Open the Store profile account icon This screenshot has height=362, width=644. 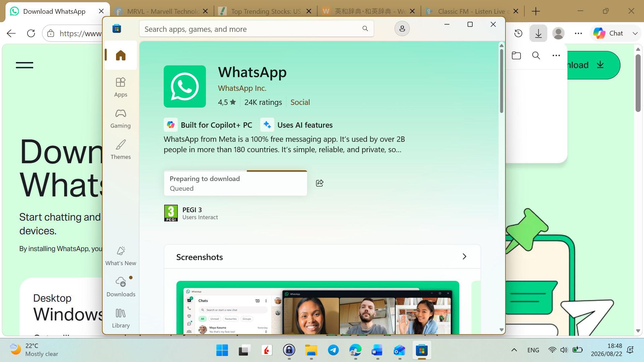[x=402, y=29]
